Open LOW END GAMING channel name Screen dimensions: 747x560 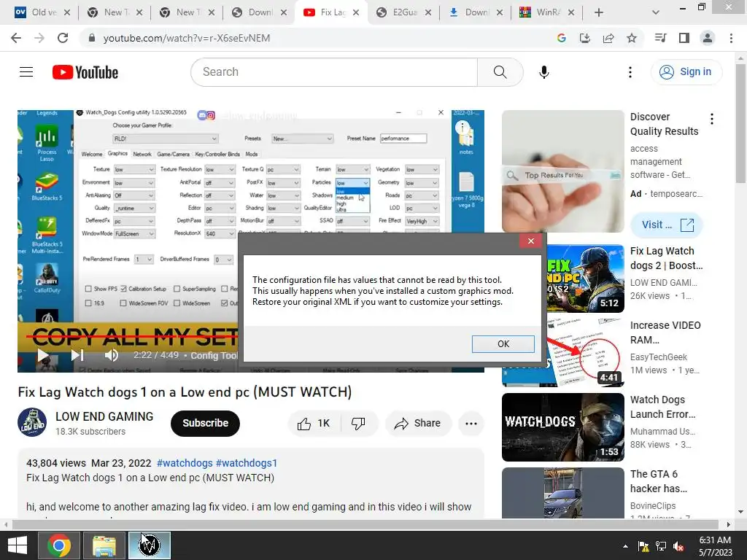104,416
